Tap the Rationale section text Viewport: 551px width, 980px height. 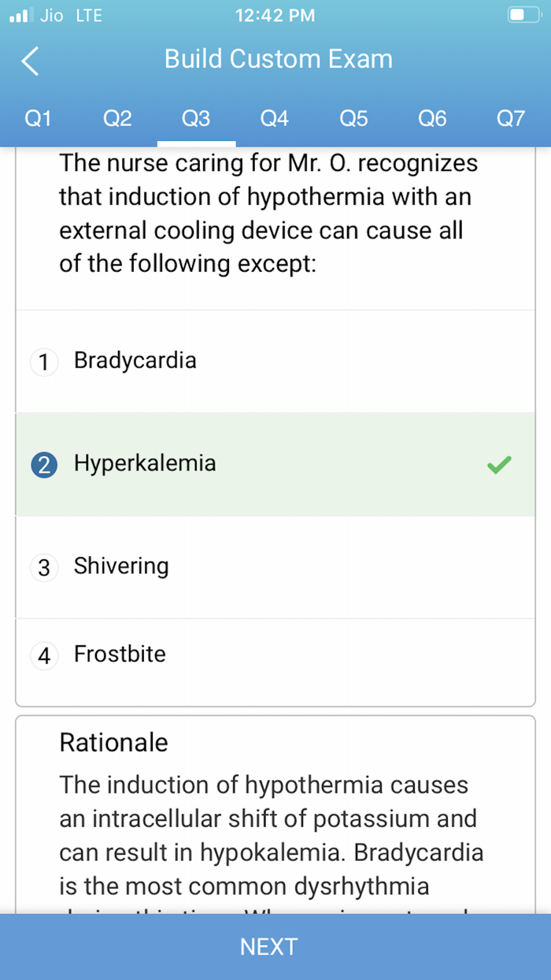point(113,742)
